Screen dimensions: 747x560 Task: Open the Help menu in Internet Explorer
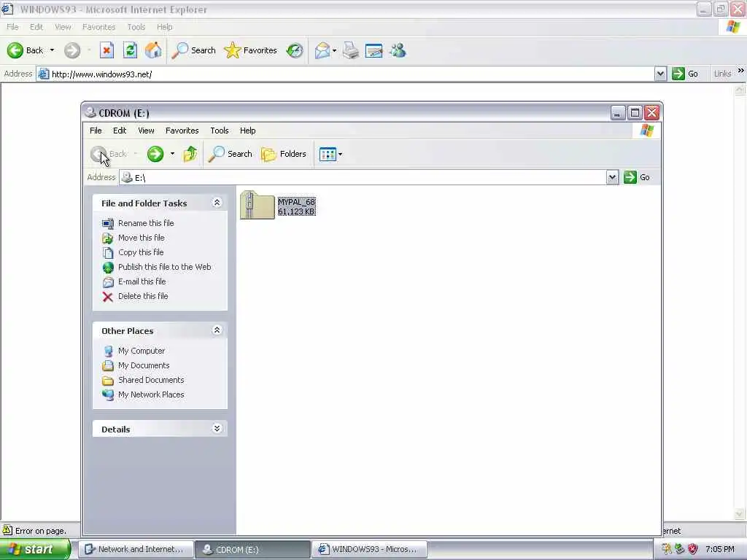pos(164,27)
